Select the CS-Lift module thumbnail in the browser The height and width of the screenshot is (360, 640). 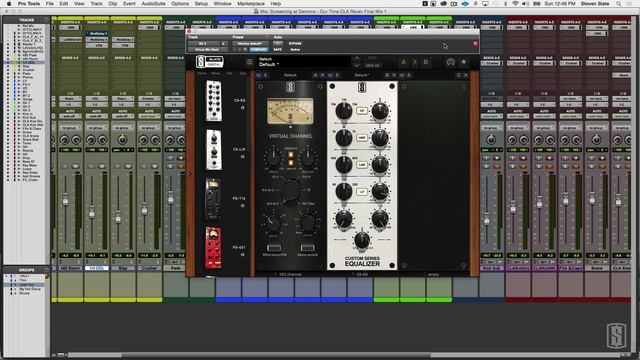(x=214, y=150)
